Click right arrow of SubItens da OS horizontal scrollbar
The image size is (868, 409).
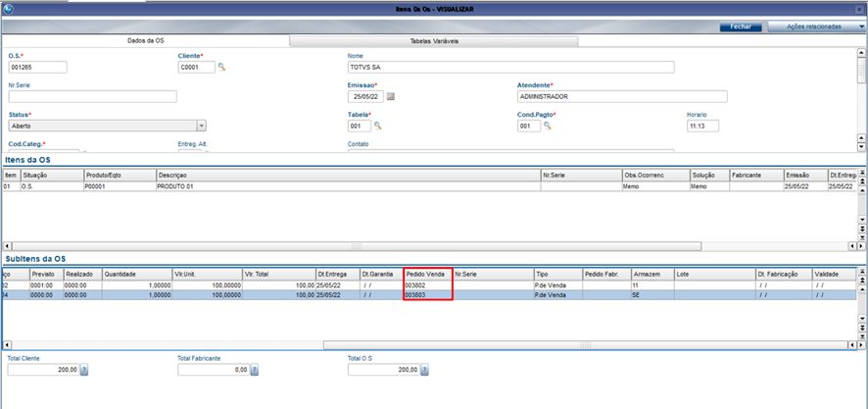tap(861, 344)
